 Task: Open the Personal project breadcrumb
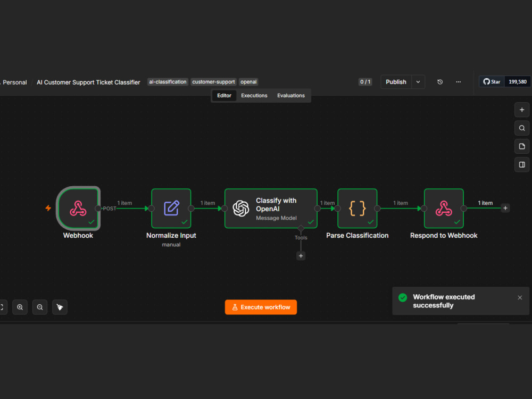[x=14, y=82]
